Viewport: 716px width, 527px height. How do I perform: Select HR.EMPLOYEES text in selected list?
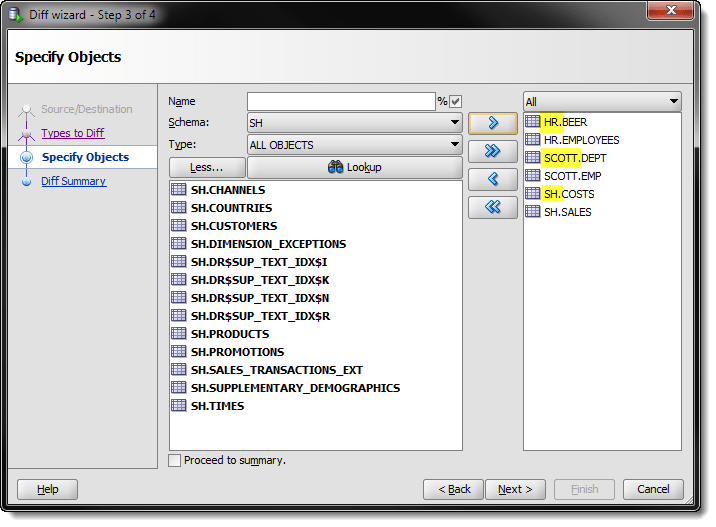click(x=581, y=140)
